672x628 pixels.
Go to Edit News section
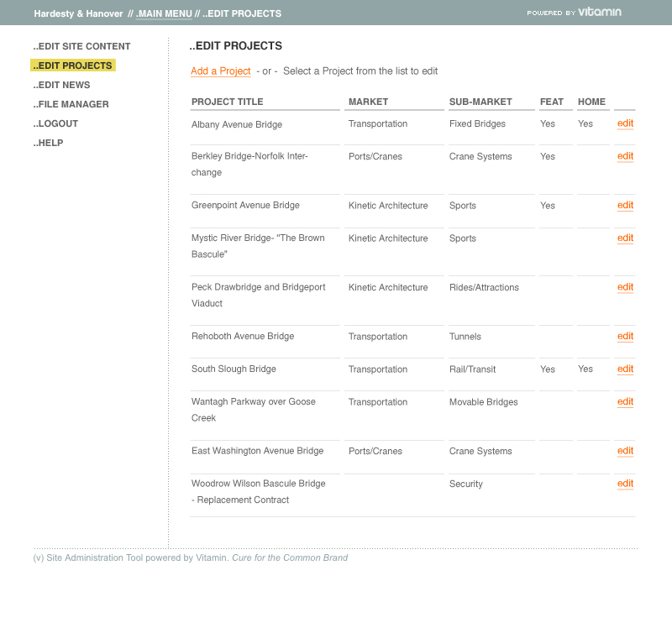[x=62, y=85]
